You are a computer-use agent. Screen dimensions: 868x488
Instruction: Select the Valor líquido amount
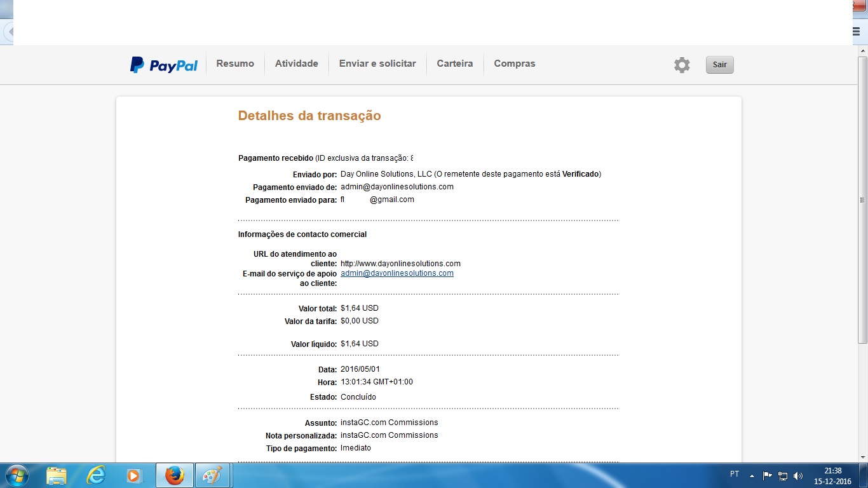(360, 344)
